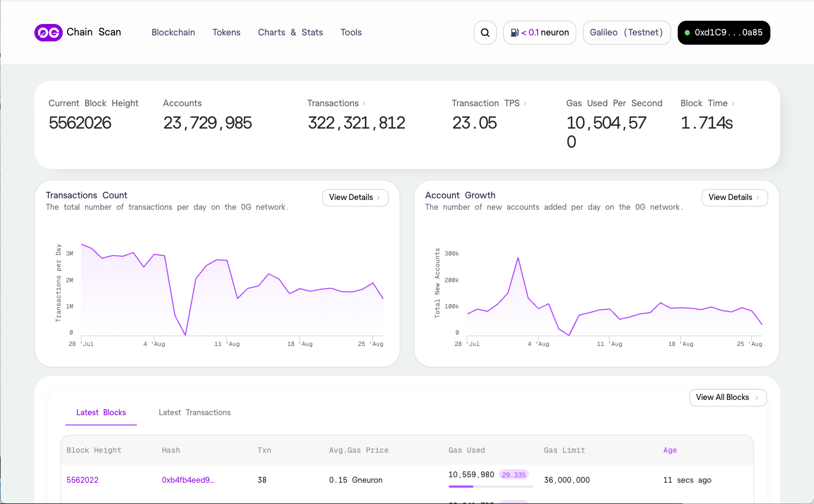This screenshot has height=504, width=814.
Task: Click the gas pump price icon
Action: (514, 33)
